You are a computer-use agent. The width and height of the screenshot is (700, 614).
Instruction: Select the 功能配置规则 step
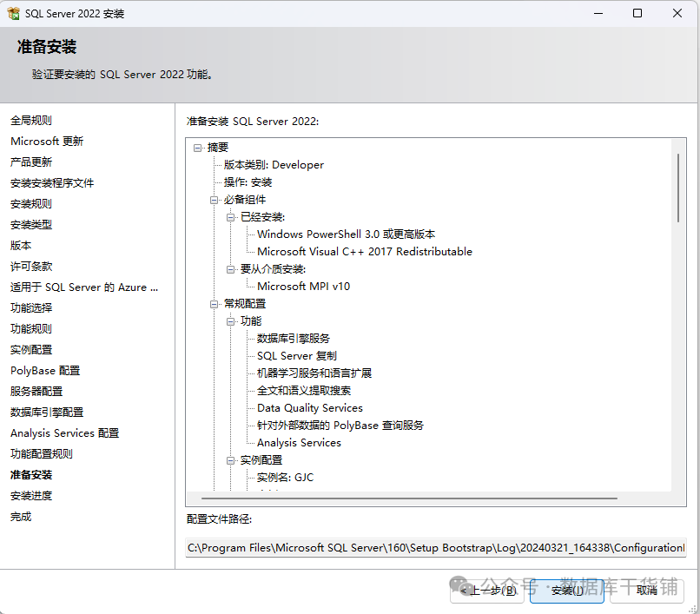[41, 454]
